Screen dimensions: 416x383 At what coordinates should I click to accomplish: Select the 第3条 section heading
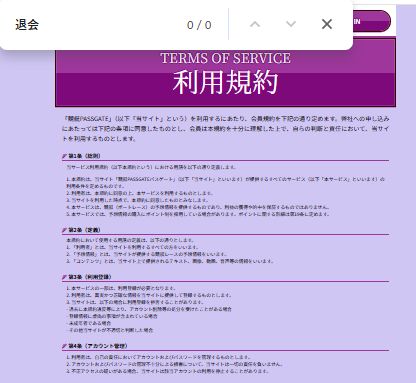(x=90, y=277)
